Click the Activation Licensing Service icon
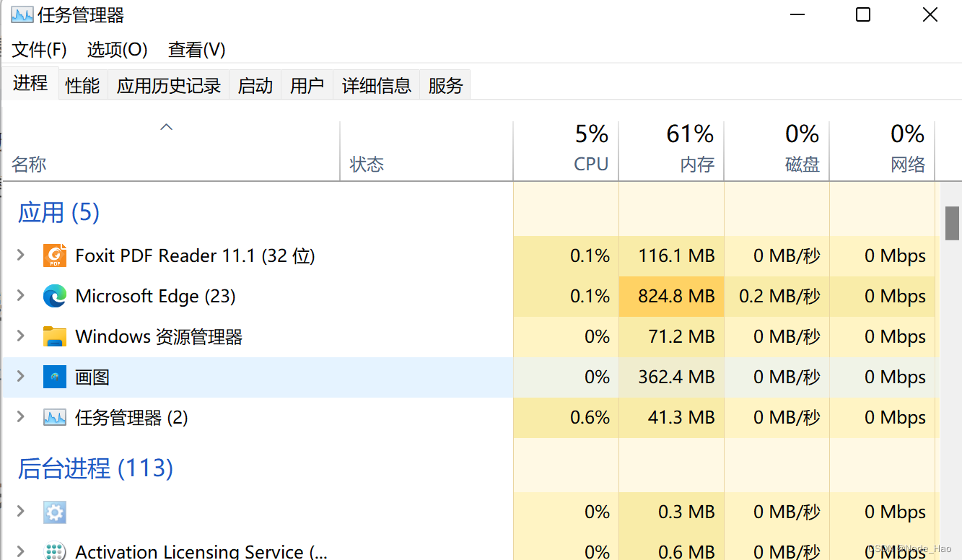962x560 pixels. click(x=55, y=552)
